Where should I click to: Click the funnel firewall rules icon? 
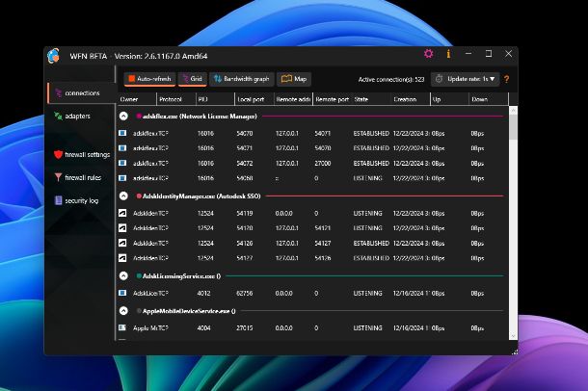pyautogui.click(x=58, y=177)
